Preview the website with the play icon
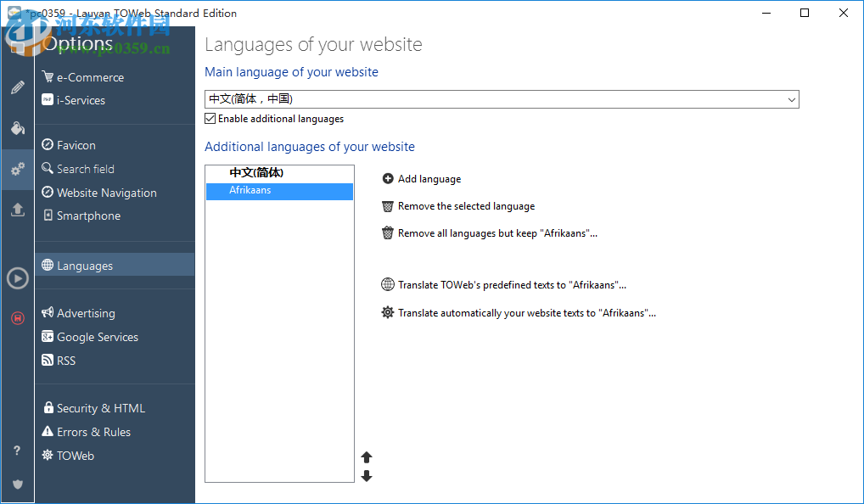The width and height of the screenshot is (864, 504). click(x=17, y=277)
